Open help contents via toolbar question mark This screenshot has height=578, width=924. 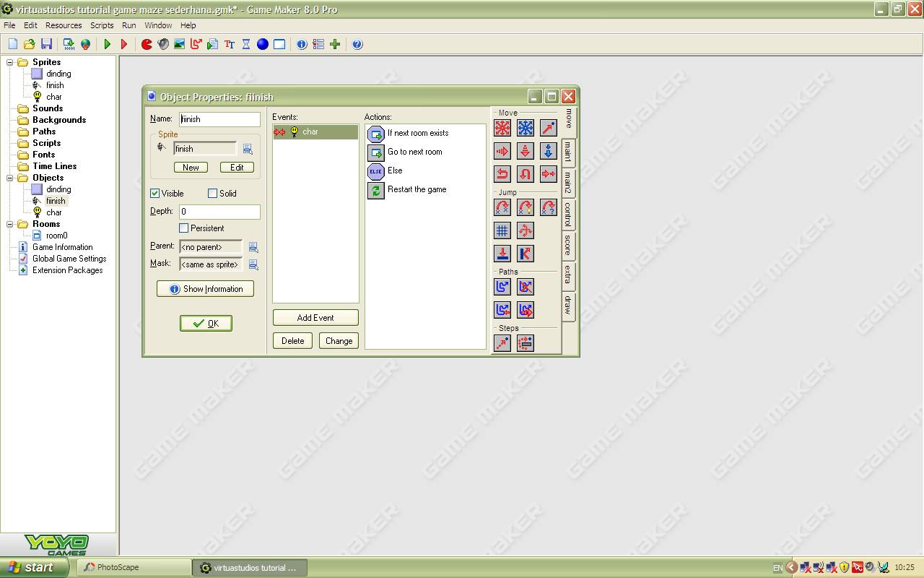click(x=357, y=44)
